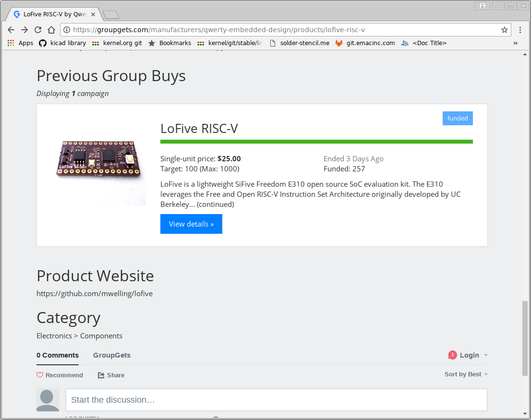Open solder-stencil.me bookmark

coord(300,43)
